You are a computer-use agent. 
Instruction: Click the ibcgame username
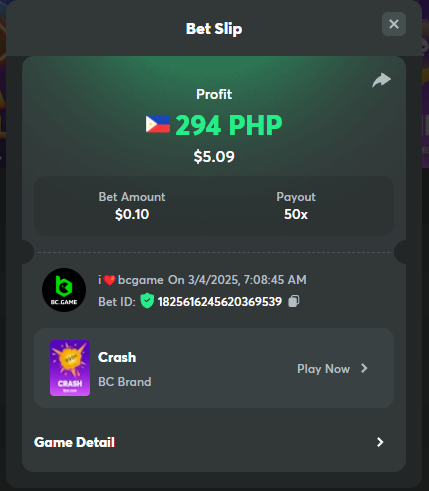click(131, 280)
